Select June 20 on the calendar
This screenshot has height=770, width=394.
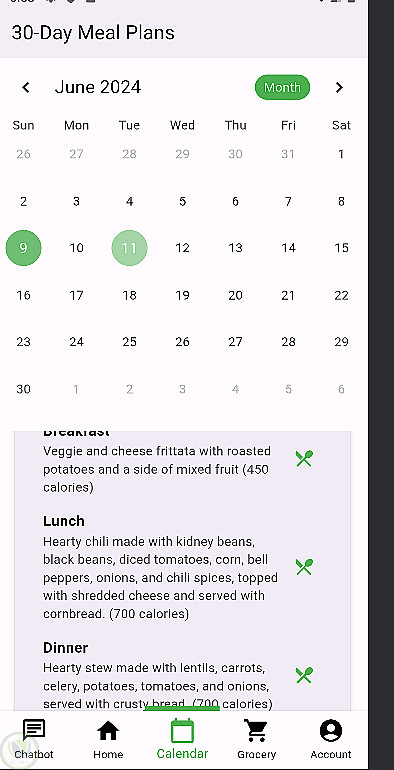tap(235, 295)
